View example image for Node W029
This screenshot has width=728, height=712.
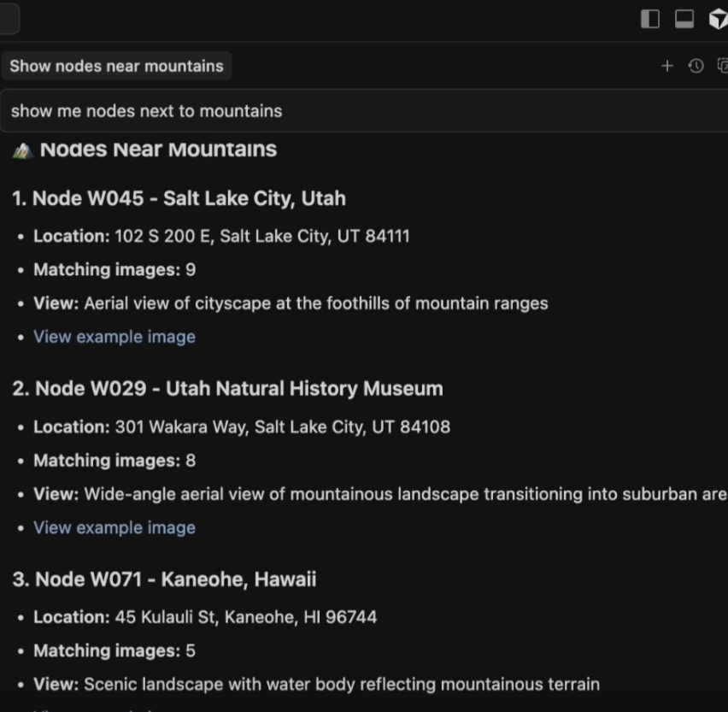tap(114, 527)
